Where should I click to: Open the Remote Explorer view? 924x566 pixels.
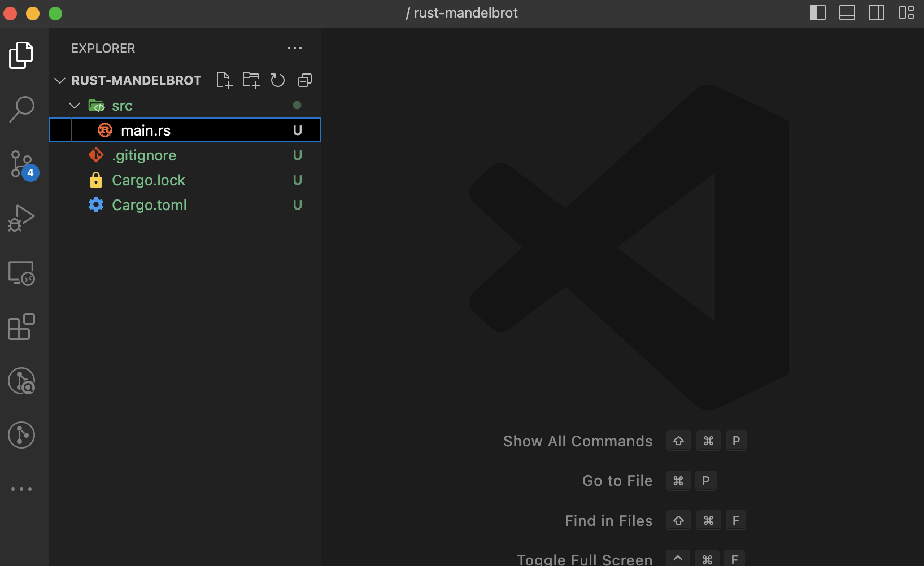click(21, 273)
